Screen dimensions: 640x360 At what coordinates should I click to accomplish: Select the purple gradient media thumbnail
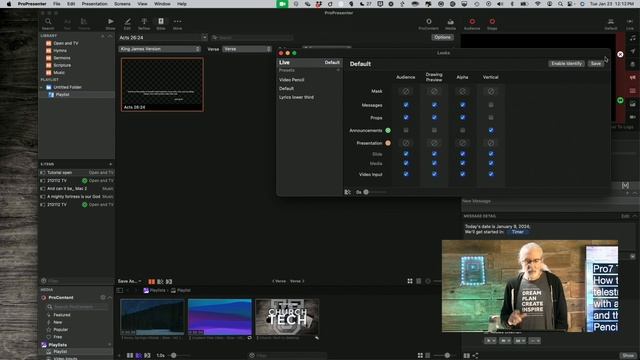click(x=220, y=317)
